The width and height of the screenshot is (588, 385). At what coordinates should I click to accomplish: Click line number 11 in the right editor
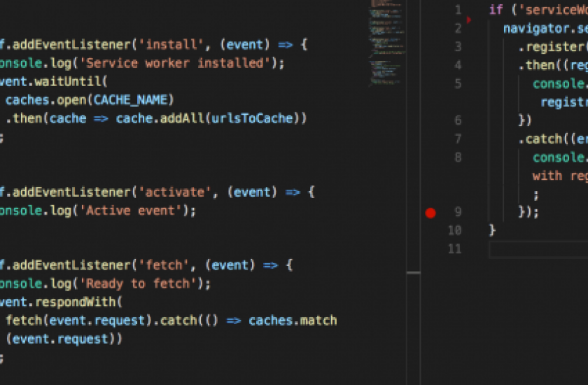point(454,249)
